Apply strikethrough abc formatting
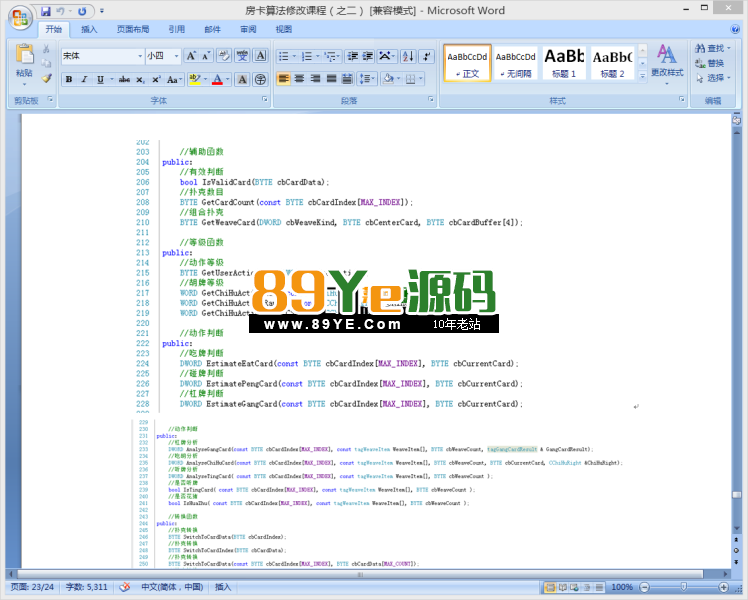Image resolution: width=748 pixels, height=600 pixels. pyautogui.click(x=124, y=79)
